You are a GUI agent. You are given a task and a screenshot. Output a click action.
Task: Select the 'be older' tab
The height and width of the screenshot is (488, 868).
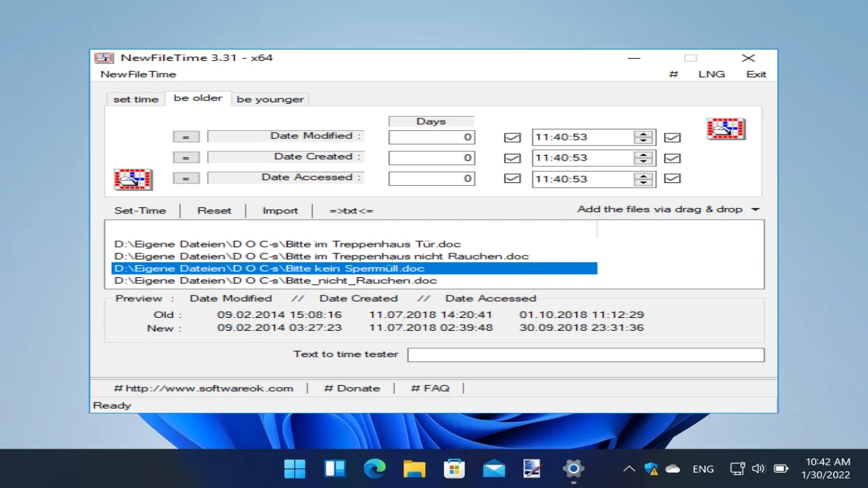point(198,98)
